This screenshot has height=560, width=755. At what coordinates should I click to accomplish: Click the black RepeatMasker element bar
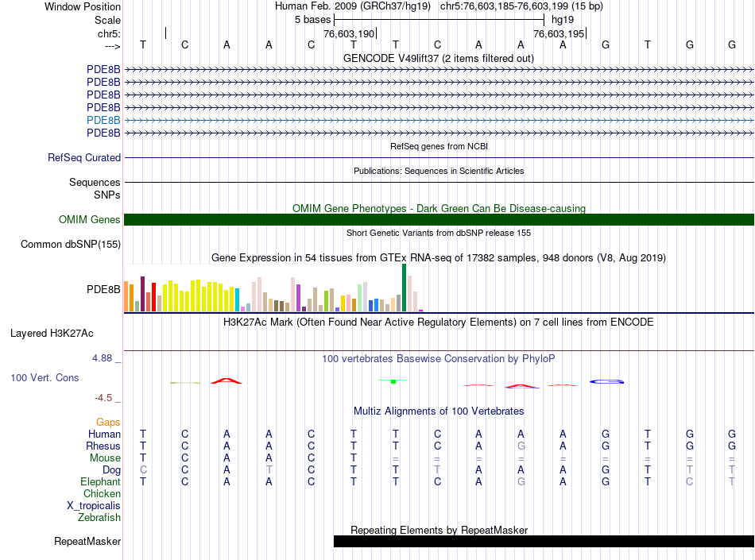pyautogui.click(x=543, y=542)
